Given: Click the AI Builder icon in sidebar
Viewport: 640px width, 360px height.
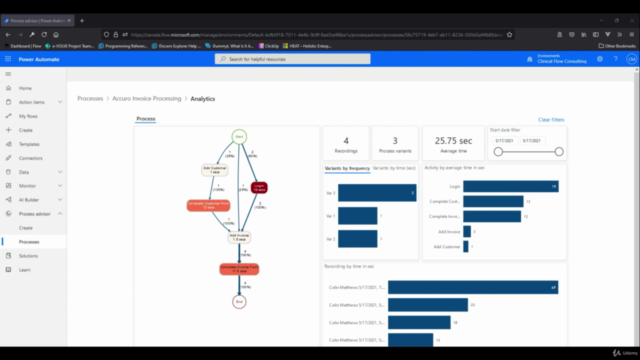Looking at the screenshot, I should click(8, 200).
